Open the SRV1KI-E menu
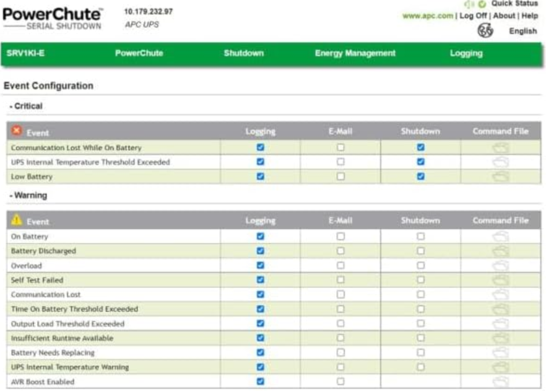 (x=25, y=53)
